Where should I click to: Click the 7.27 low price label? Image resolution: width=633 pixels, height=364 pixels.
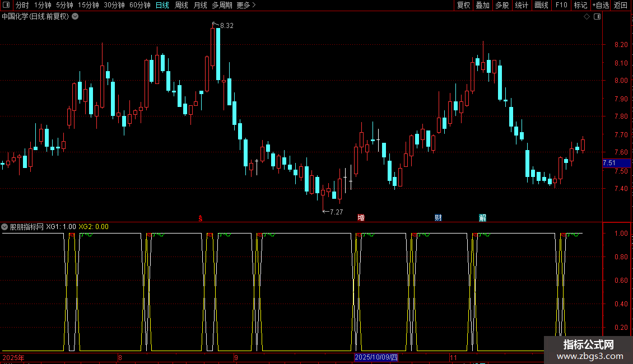coord(336,212)
